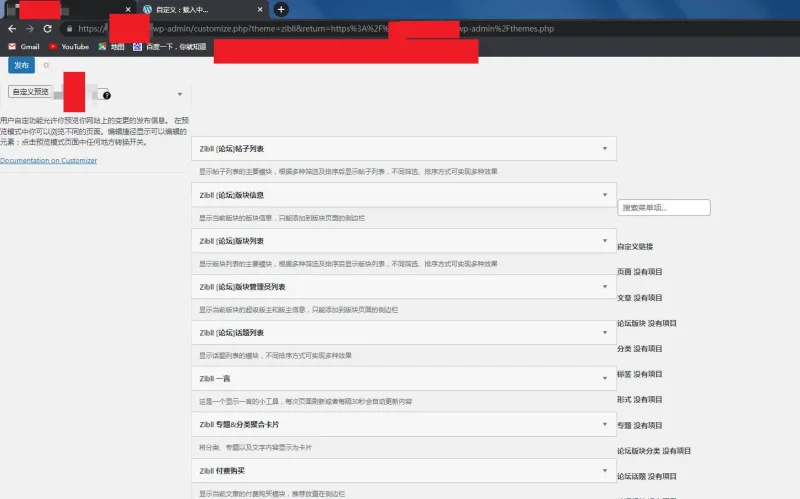Viewport: 800px width, 499px height.
Task: Click the 版块信息 description starting 显示当前版块的版块信息
Action: [x=282, y=218]
